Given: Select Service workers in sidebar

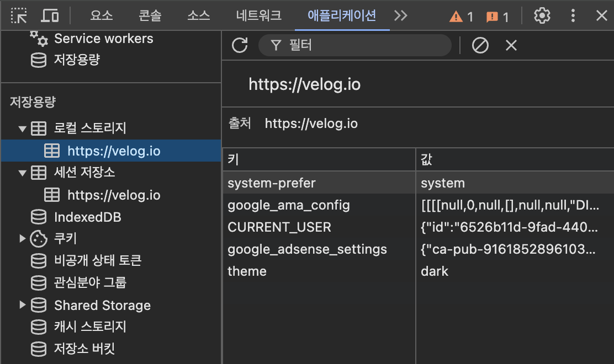Looking at the screenshot, I should click(104, 39).
